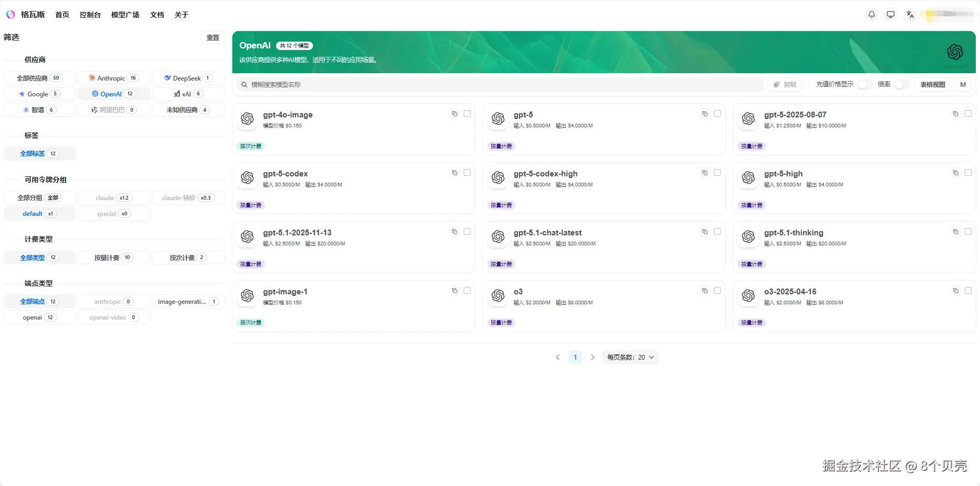
Task: Click the OpenAI logo on the gpt-5-codex card
Action: pos(248,178)
